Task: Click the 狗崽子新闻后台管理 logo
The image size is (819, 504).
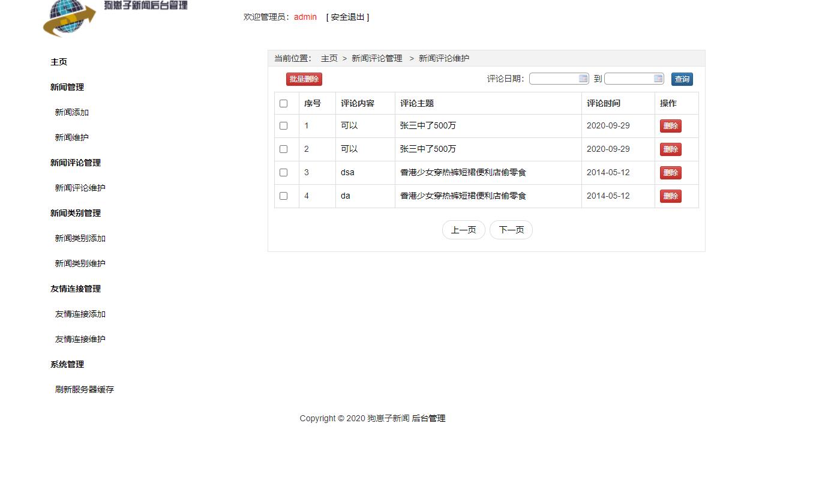Action: coord(114,18)
